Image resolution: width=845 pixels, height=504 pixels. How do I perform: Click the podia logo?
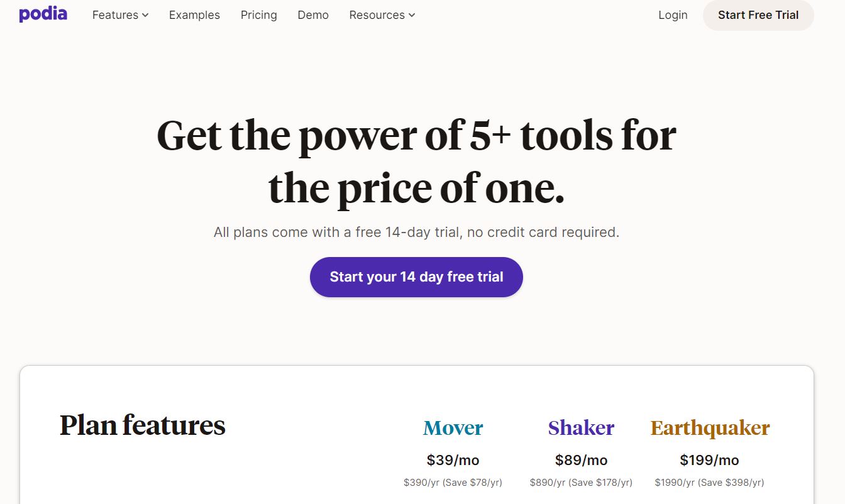point(43,14)
